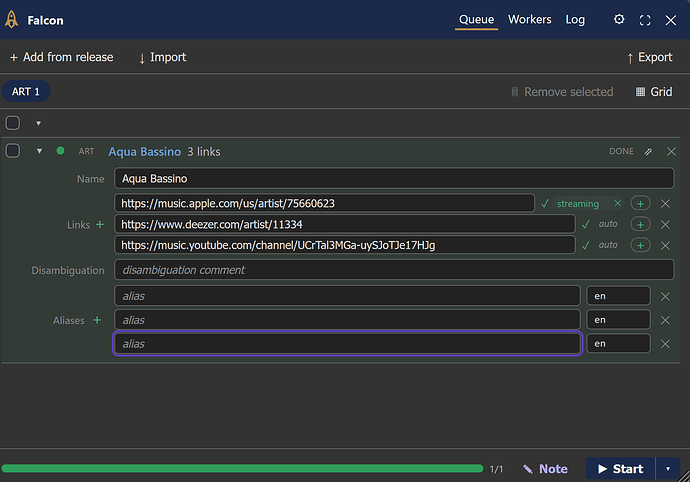Viewport: 690px width, 482px height.
Task: Delete the third alias row
Action: pyautogui.click(x=665, y=344)
